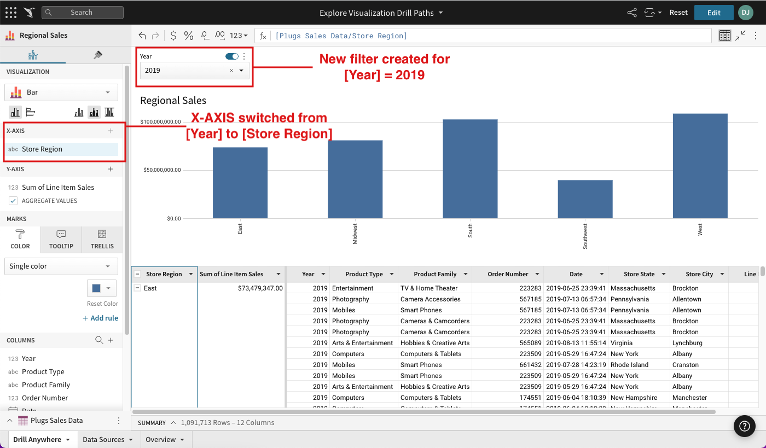The image size is (766, 448).
Task: Click the Add rule link
Action: [x=100, y=317]
